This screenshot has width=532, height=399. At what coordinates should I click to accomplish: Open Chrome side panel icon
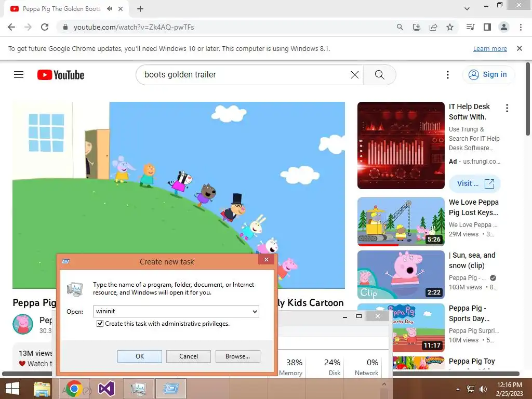[487, 27]
